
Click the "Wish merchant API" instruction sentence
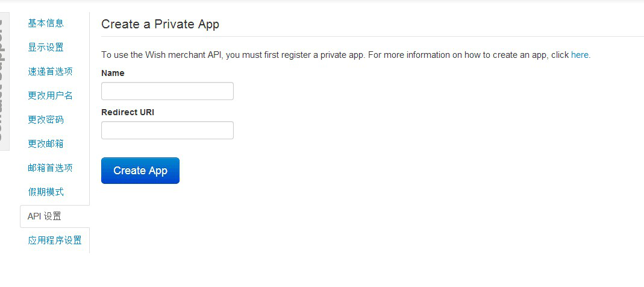[233, 55]
